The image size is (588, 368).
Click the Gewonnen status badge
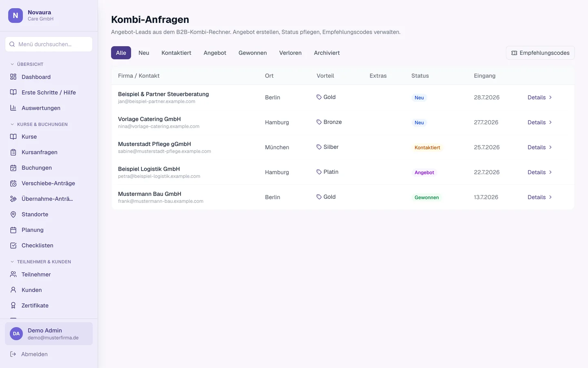point(427,197)
